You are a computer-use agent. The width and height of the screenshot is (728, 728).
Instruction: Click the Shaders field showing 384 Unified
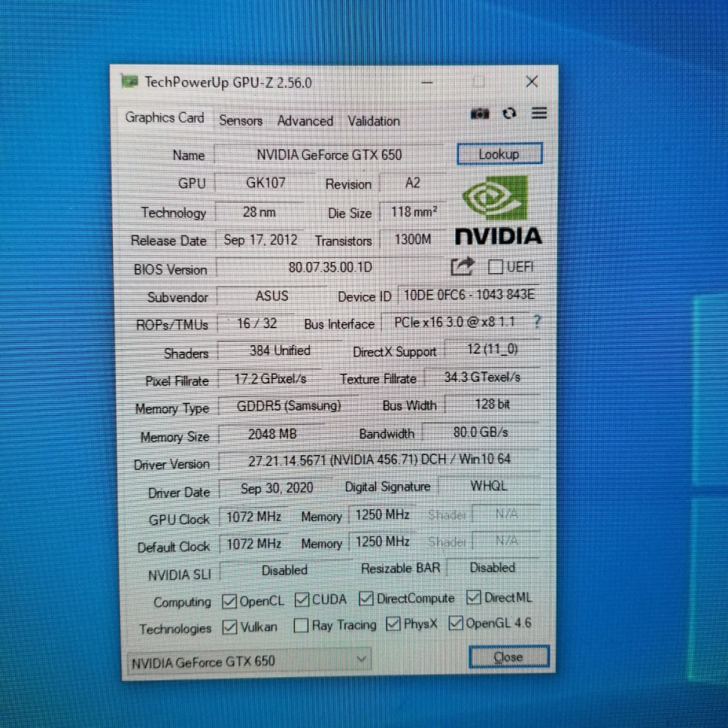280,351
